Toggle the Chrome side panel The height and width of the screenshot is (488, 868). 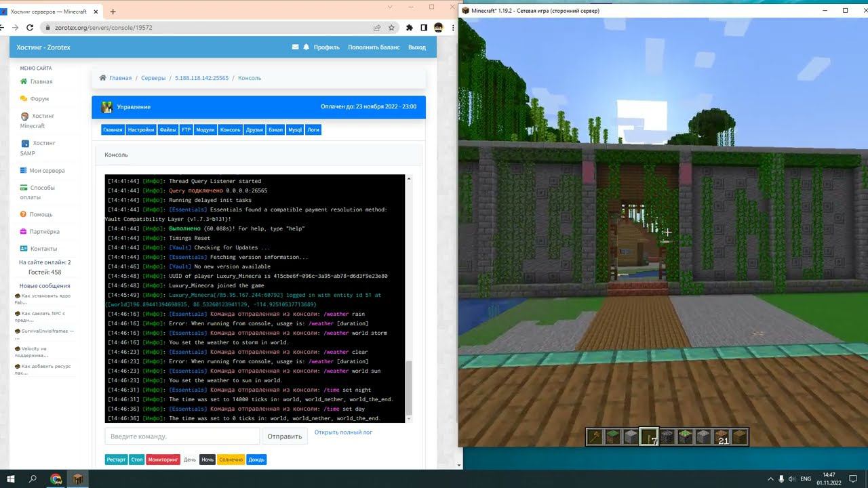coord(424,28)
